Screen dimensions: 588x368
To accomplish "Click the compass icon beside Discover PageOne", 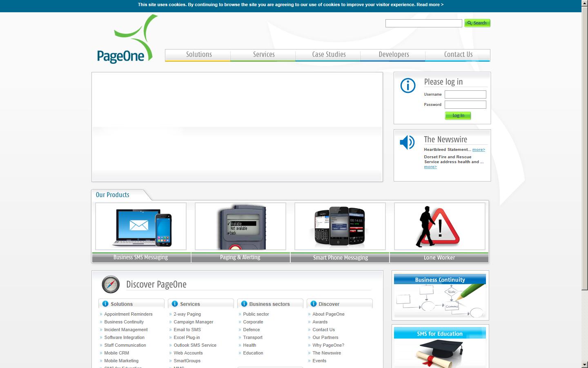I will coord(110,284).
